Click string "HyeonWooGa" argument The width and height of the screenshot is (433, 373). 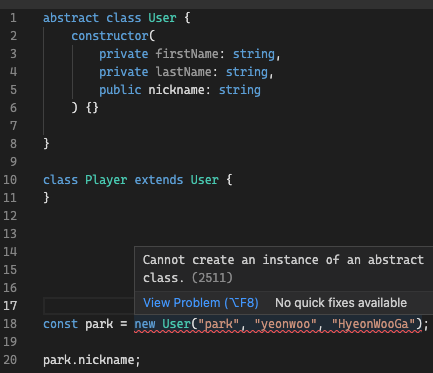coord(373,324)
